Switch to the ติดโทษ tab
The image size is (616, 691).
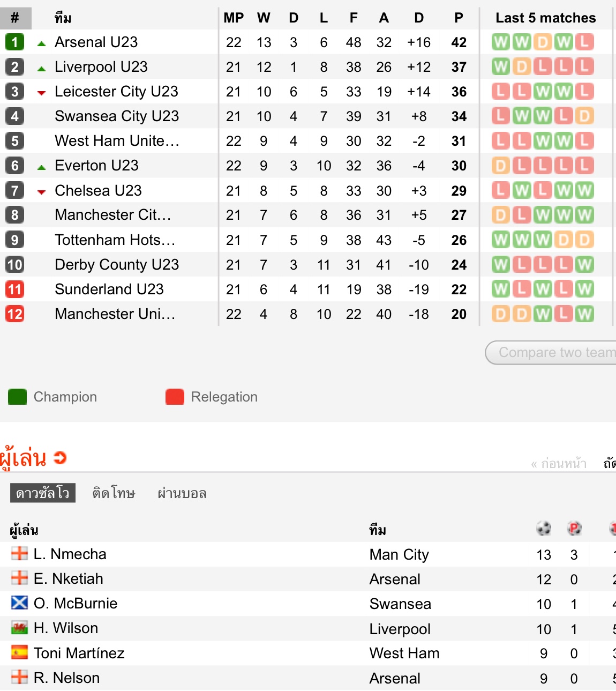[114, 493]
